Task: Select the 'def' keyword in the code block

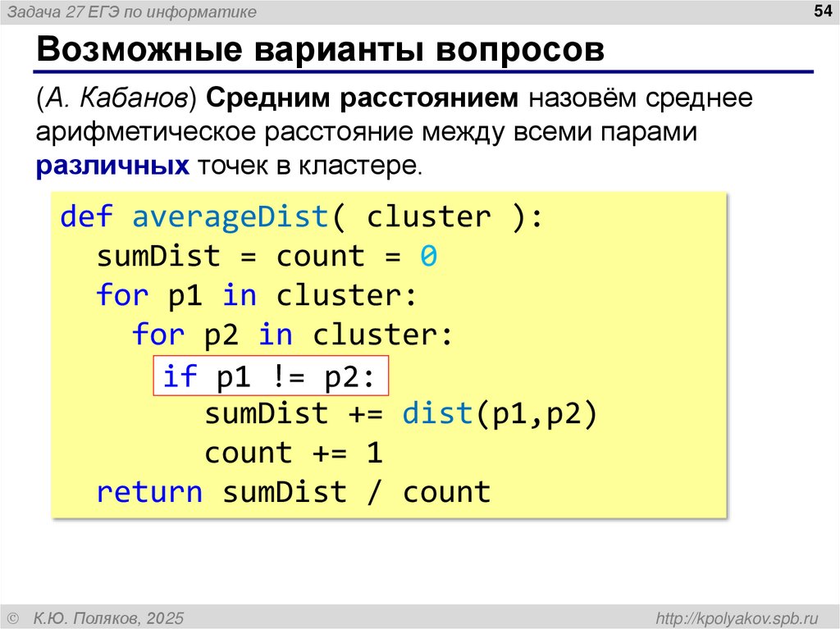Action: (x=86, y=217)
